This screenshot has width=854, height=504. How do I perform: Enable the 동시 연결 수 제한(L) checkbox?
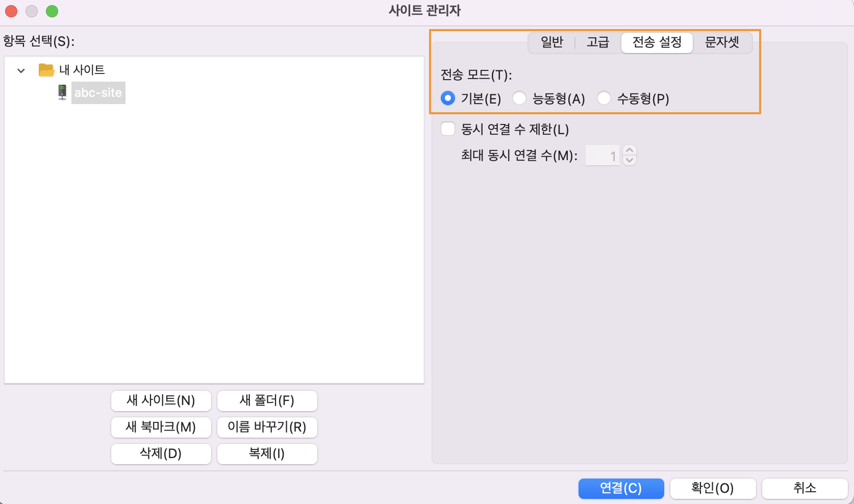(x=448, y=129)
